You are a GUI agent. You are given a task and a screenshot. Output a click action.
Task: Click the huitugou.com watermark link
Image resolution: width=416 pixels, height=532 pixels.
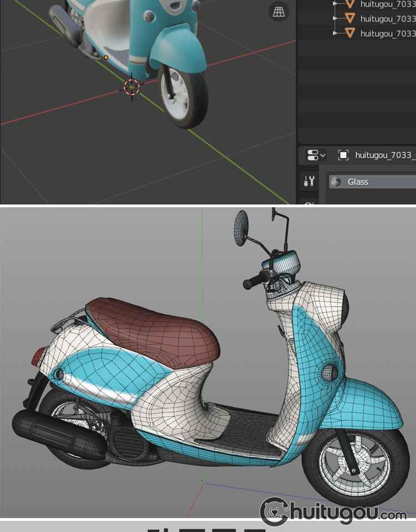point(333,513)
